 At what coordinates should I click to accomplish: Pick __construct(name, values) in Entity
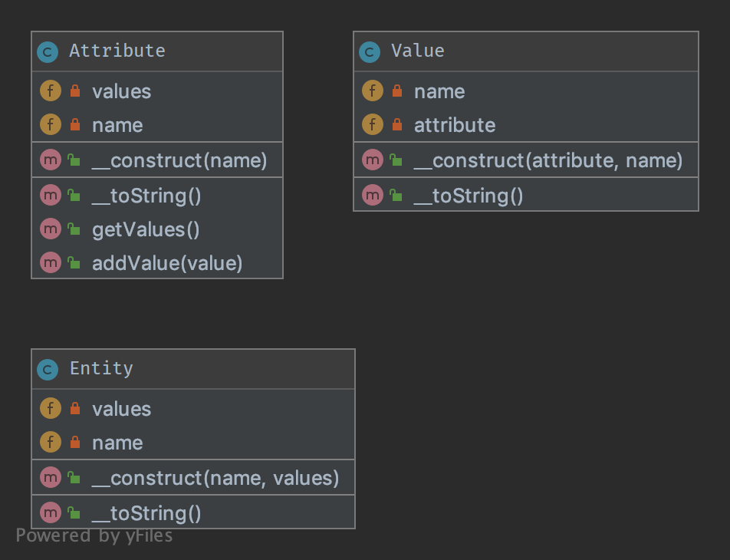(215, 478)
